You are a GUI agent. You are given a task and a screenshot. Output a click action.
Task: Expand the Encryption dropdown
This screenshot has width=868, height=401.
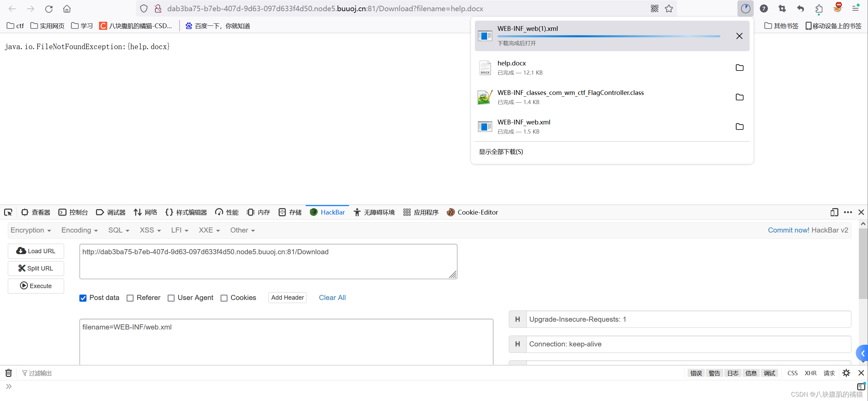click(x=31, y=230)
